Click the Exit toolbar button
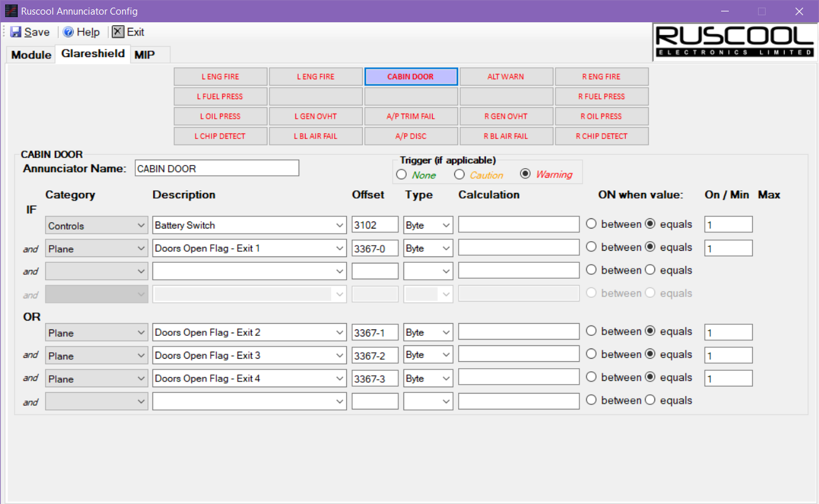 (x=128, y=32)
